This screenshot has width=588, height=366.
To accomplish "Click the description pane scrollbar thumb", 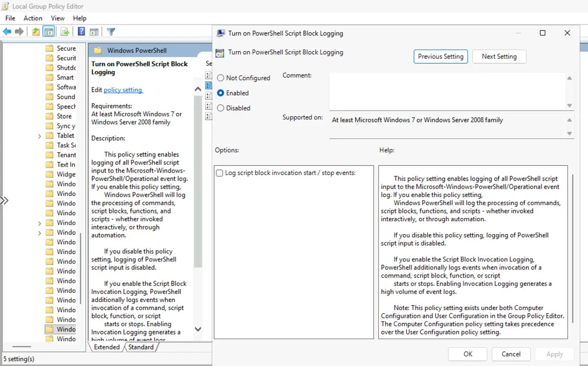I will pos(198,182).
